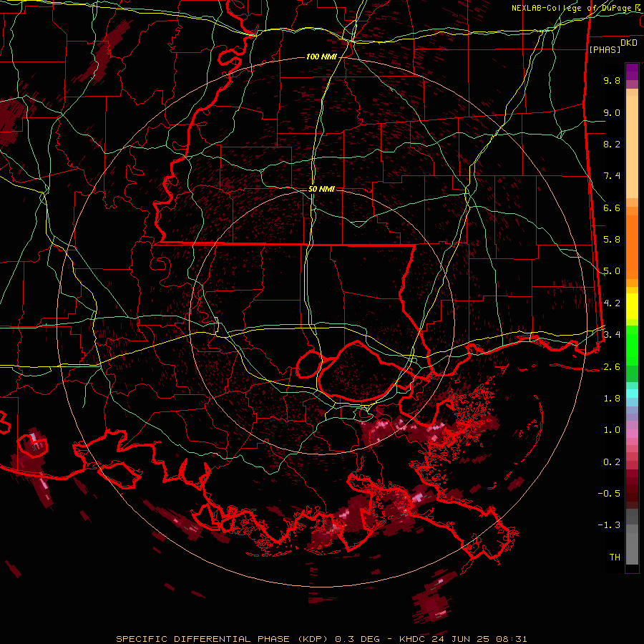644x644 pixels.
Task: Click the "DKD" label above the color bar
Action: point(629,43)
